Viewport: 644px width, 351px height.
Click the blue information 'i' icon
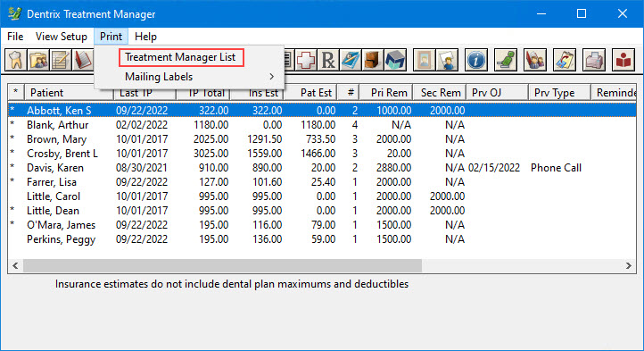[476, 61]
